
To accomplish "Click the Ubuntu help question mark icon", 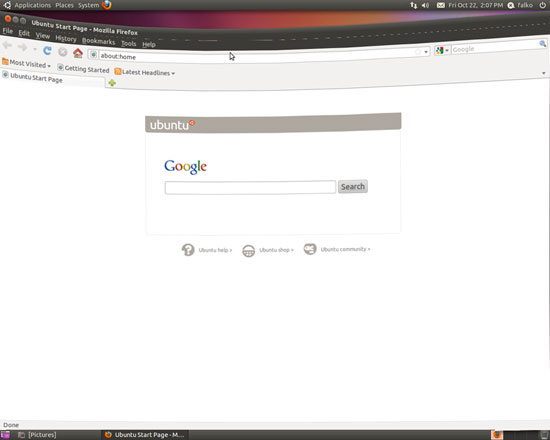I will [188, 250].
